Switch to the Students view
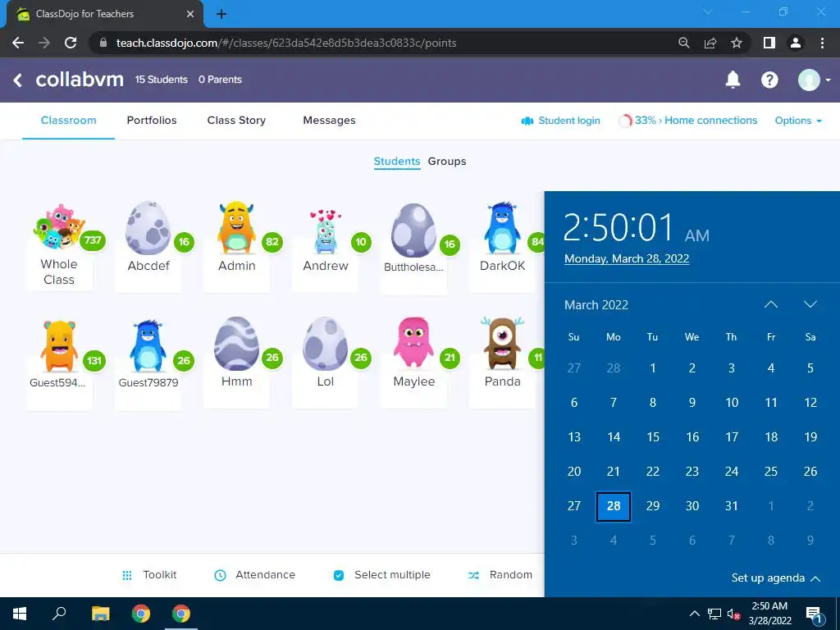The width and height of the screenshot is (840, 630). click(397, 162)
